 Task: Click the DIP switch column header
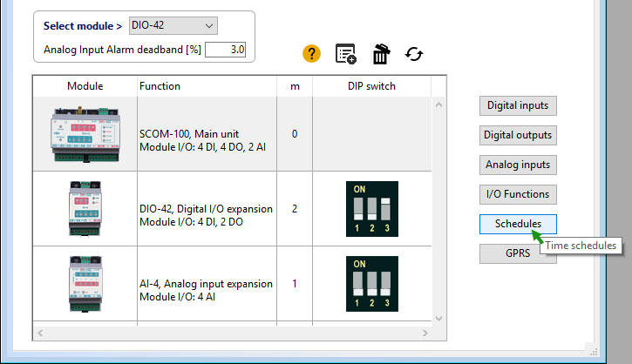(371, 86)
